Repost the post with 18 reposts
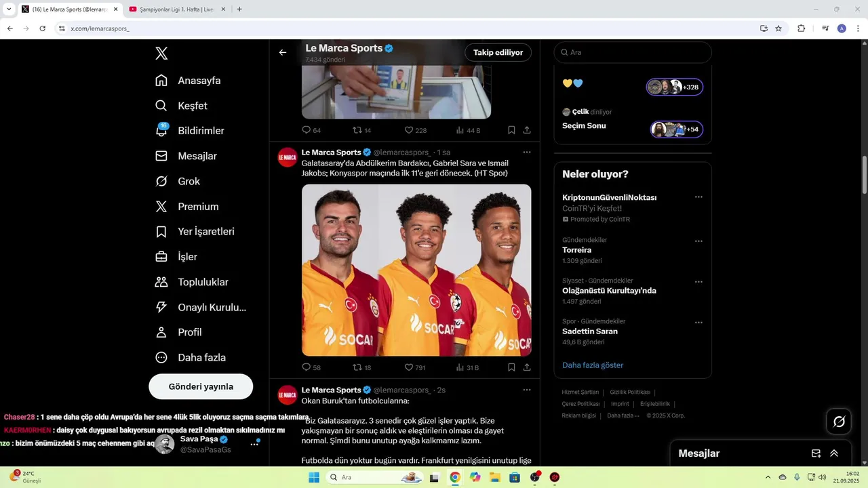 click(362, 367)
